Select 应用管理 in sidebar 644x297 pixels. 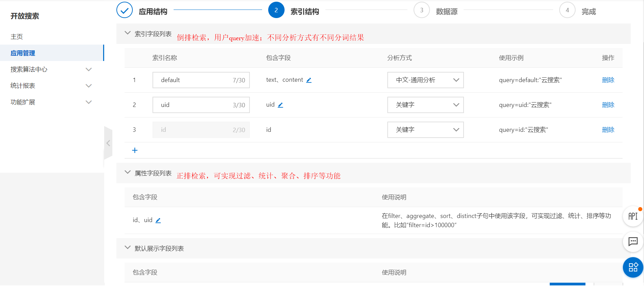click(x=51, y=53)
